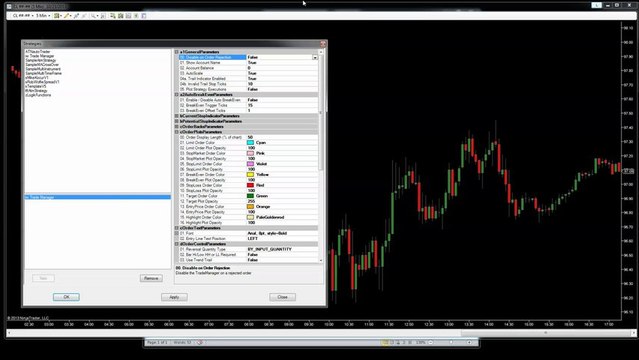Click the Pink StopMarket Order Color swatch

coord(250,153)
